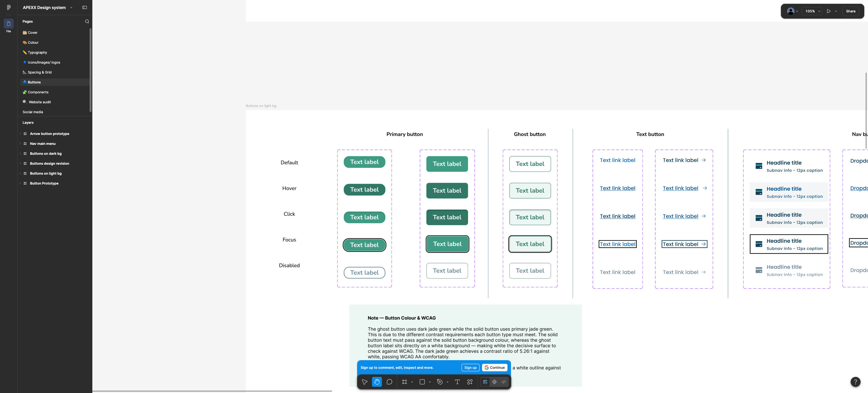The width and height of the screenshot is (868, 393).
Task: Open the Typography page
Action: click(55, 53)
